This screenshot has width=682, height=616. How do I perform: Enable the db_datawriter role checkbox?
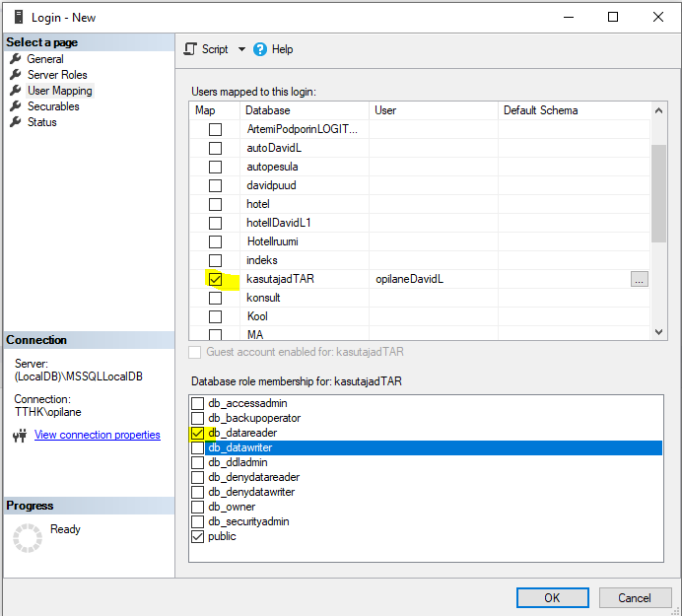198,448
